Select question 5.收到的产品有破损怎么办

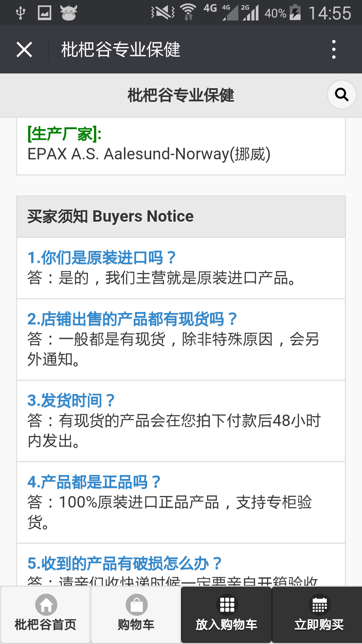click(125, 563)
